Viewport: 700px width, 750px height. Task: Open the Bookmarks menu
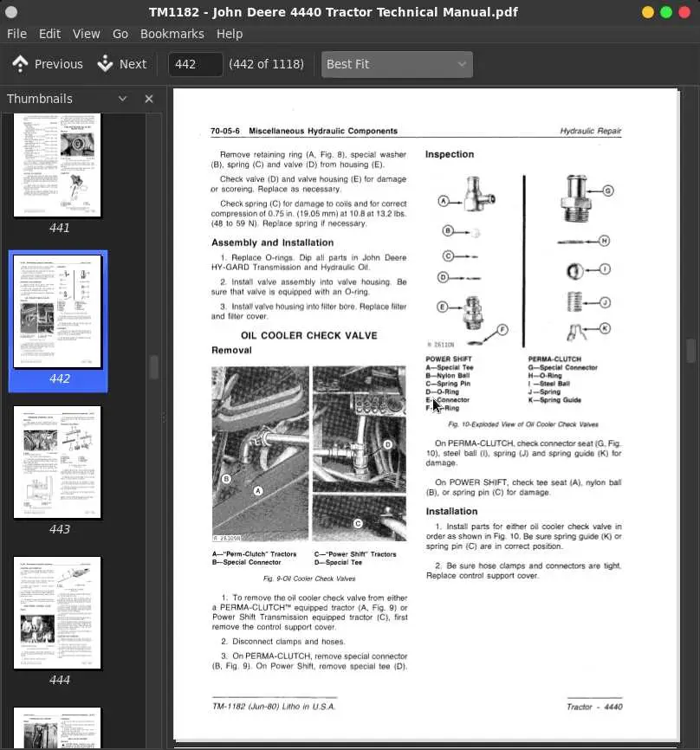pos(172,34)
